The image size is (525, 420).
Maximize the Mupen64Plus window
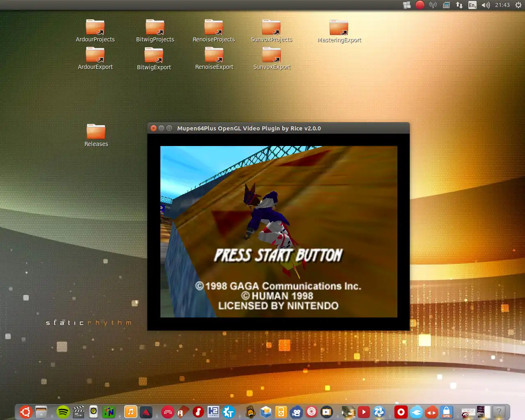169,128
